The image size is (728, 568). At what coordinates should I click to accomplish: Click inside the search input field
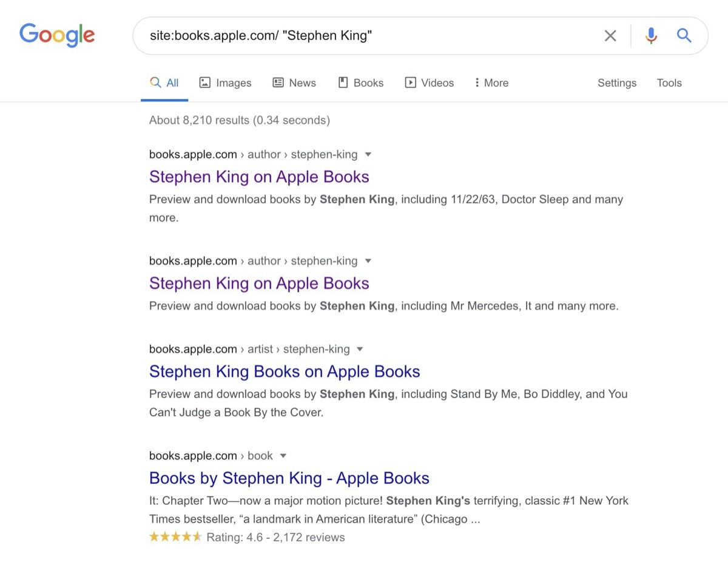[364, 36]
